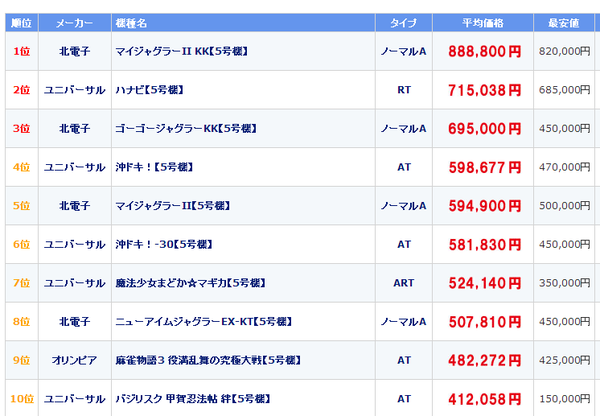Click average price 507,810円

coord(484,322)
